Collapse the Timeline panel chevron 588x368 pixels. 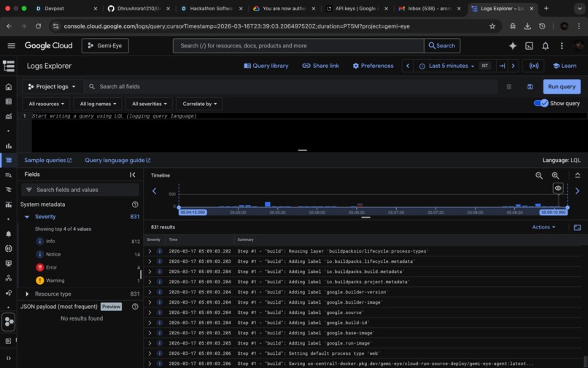[x=577, y=175]
